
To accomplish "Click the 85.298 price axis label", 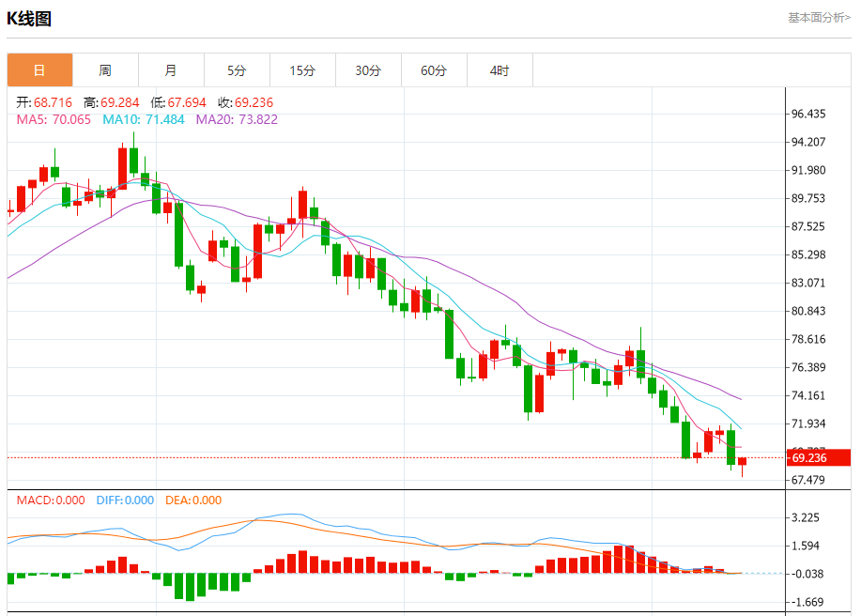I will pyautogui.click(x=808, y=254).
